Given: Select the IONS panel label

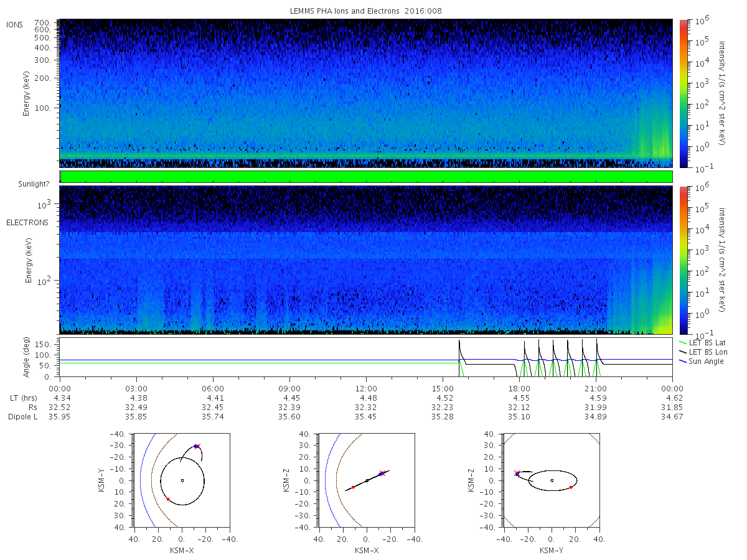Looking at the screenshot, I should tap(15, 25).
